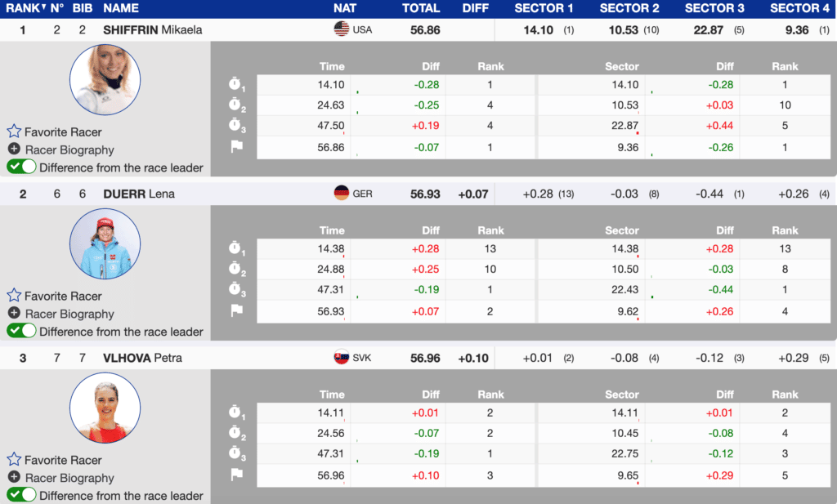The width and height of the screenshot is (837, 504).
Task: Sort results by the RANK column header
Action: 25,8
